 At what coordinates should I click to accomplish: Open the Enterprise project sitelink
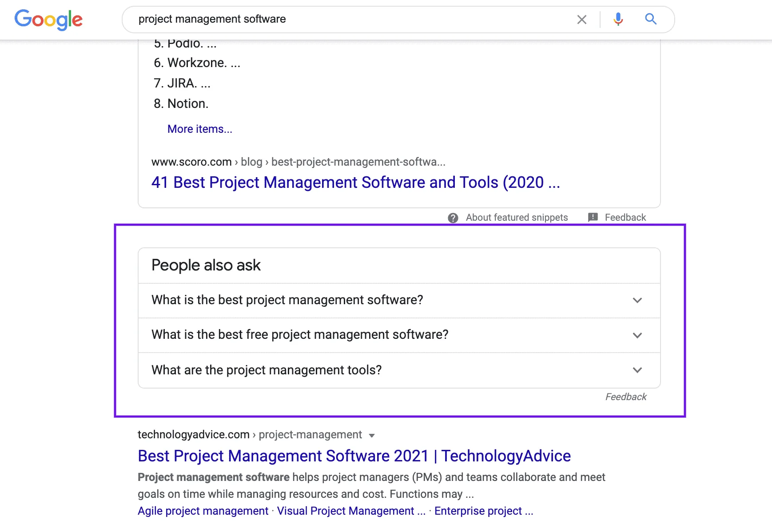click(484, 511)
